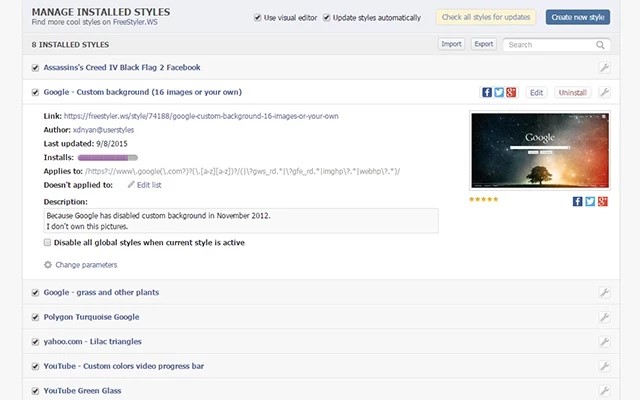640x400 pixels.
Task: Open wrench options for Assassins's Creed IV style
Action: [x=604, y=67]
